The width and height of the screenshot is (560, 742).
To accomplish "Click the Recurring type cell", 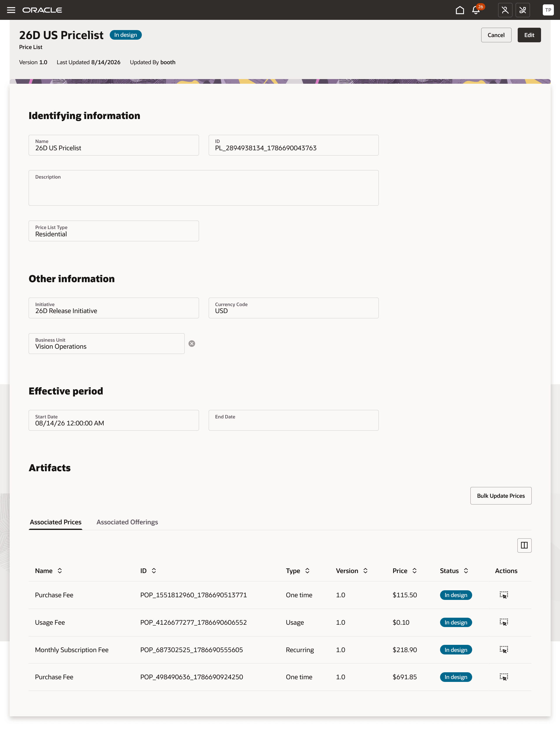I will coord(300,650).
